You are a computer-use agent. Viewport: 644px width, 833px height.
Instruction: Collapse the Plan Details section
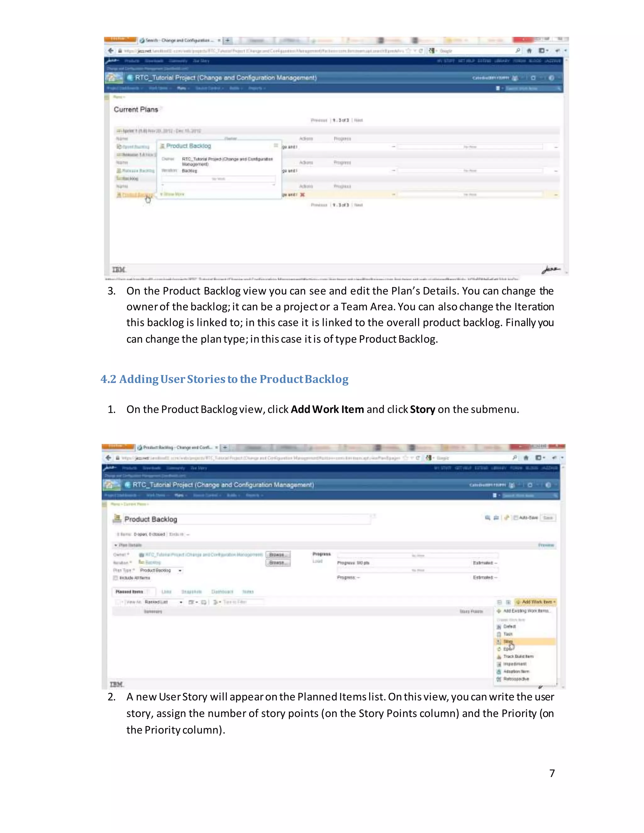point(116,545)
